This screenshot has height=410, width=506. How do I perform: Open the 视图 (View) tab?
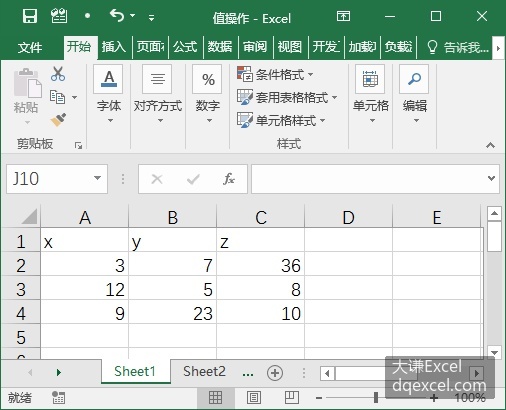pyautogui.click(x=290, y=47)
